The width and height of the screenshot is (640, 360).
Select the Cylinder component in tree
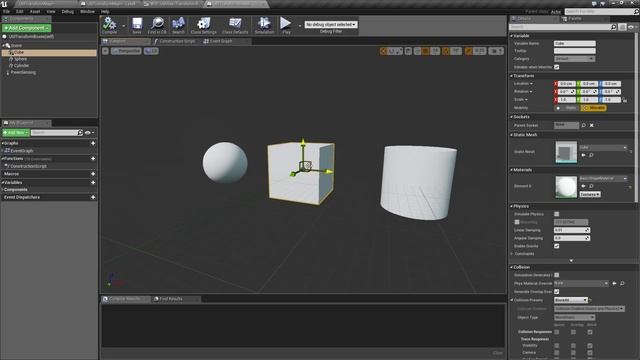click(x=21, y=66)
